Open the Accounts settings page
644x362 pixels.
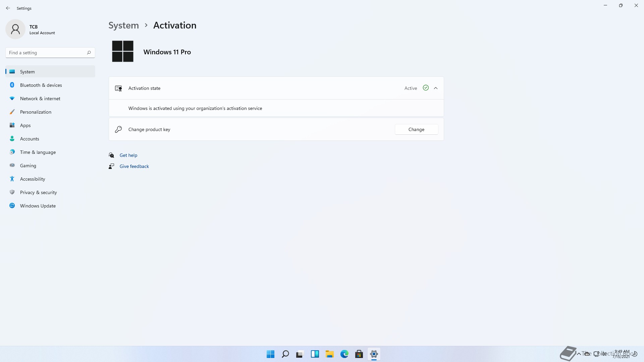(30, 139)
